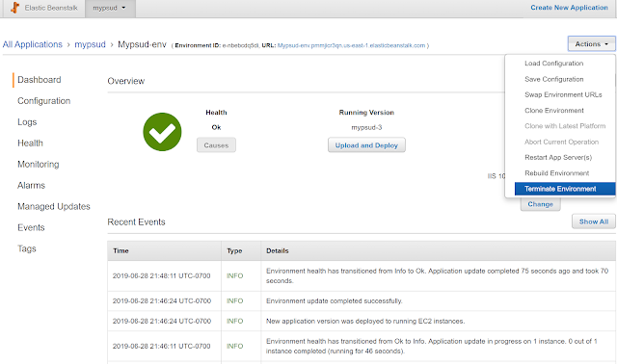Viewport: 617px width, 364px height.
Task: Open the environment URL link
Action: (x=351, y=45)
